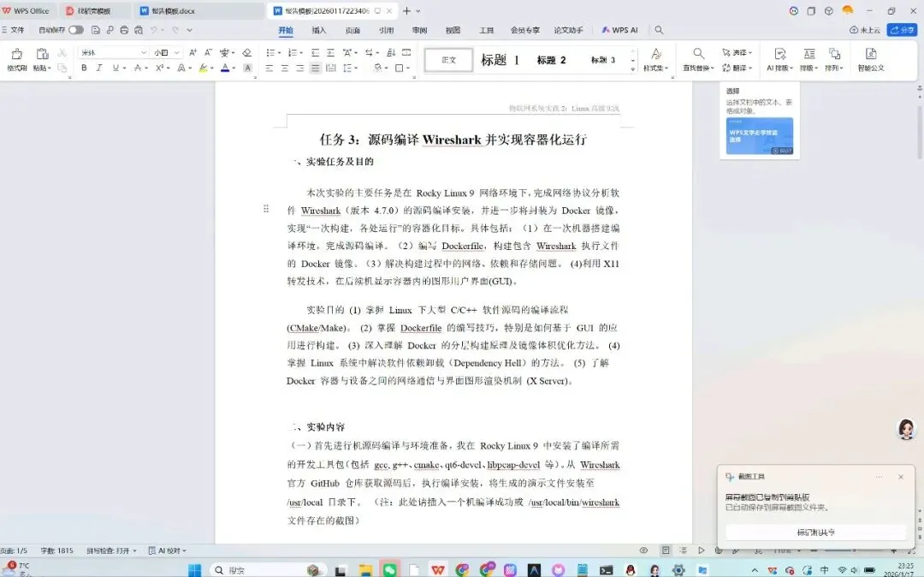This screenshot has width=924, height=577.
Task: Click the cloud status (未上云) button
Action: click(864, 29)
